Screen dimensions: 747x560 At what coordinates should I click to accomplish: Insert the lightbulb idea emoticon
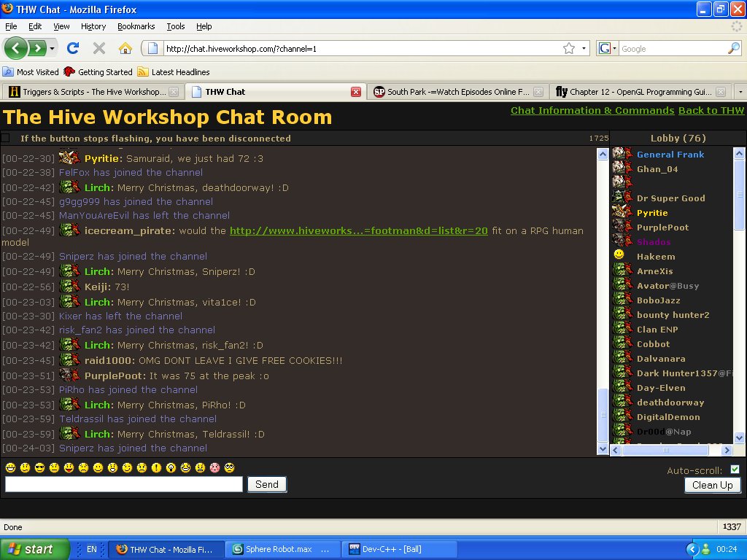coord(171,467)
